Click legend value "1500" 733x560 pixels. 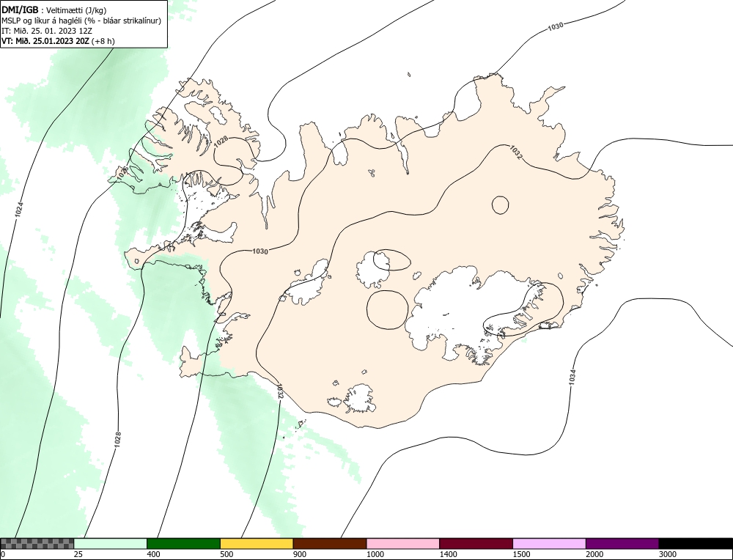coord(521,555)
